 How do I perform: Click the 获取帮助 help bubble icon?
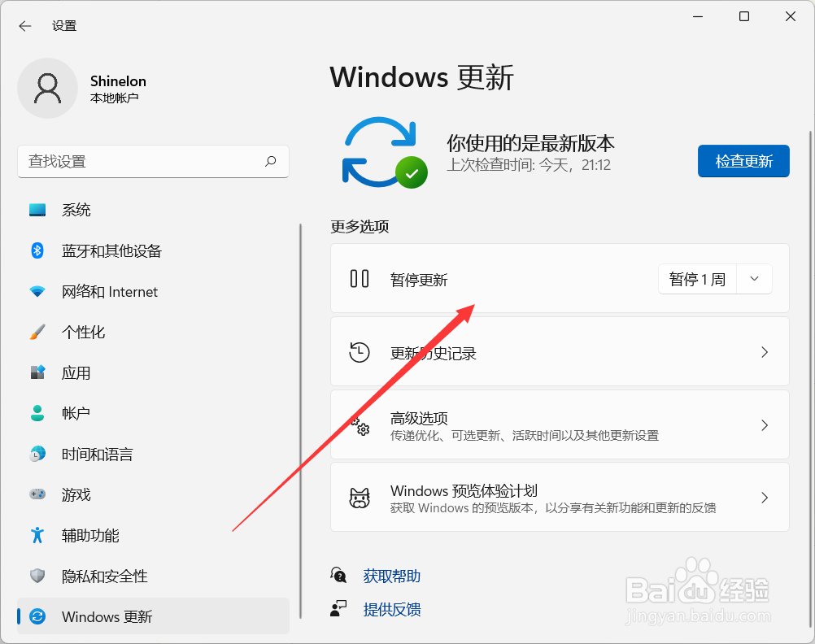[338, 575]
